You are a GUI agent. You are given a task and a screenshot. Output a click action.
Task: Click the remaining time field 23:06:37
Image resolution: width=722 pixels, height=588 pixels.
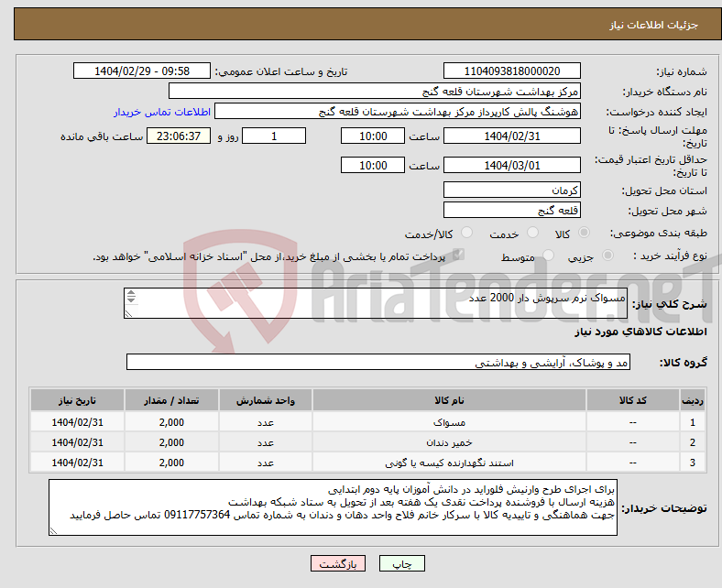[179, 136]
